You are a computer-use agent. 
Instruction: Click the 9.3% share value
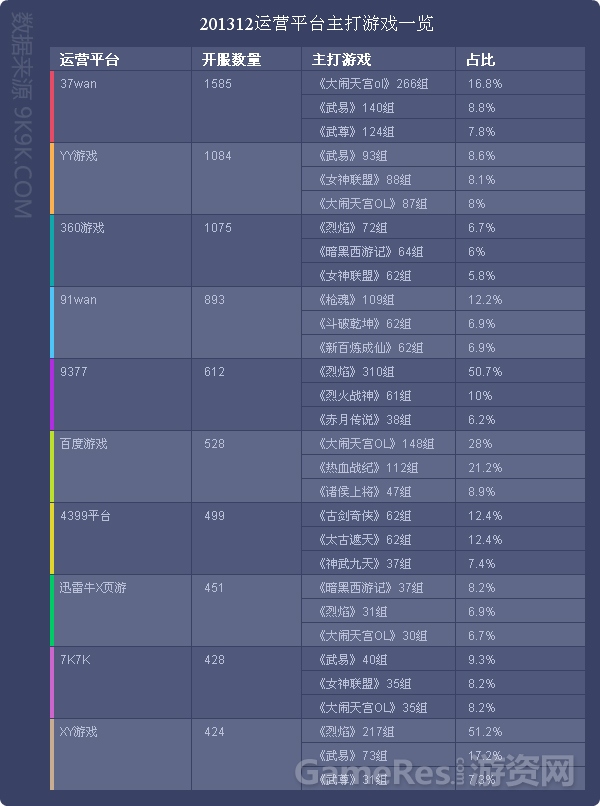pyautogui.click(x=482, y=660)
